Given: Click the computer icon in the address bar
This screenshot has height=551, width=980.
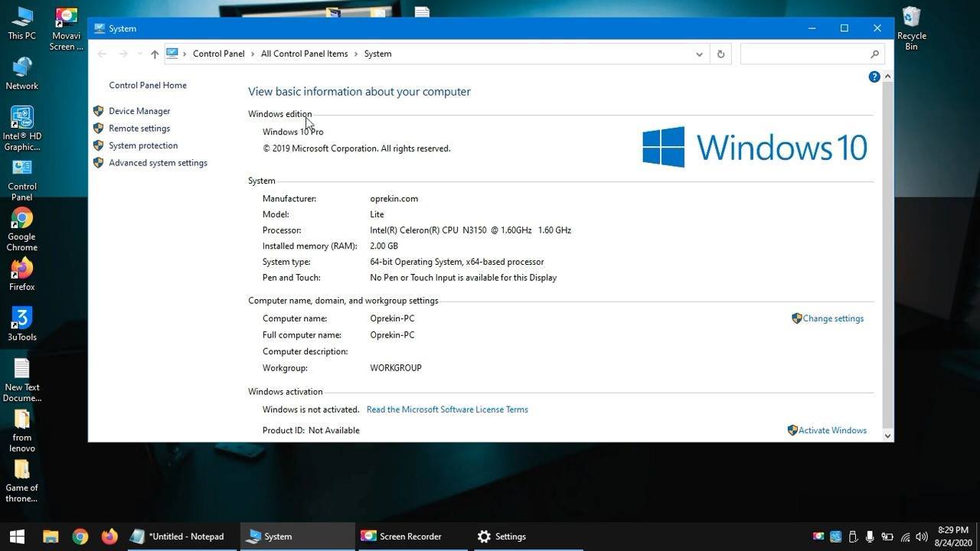Looking at the screenshot, I should pos(172,54).
